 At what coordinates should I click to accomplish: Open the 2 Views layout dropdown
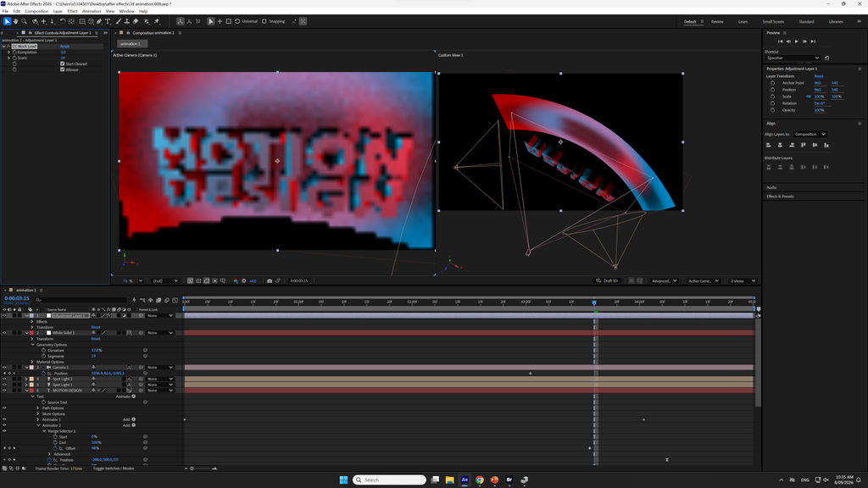(743, 280)
